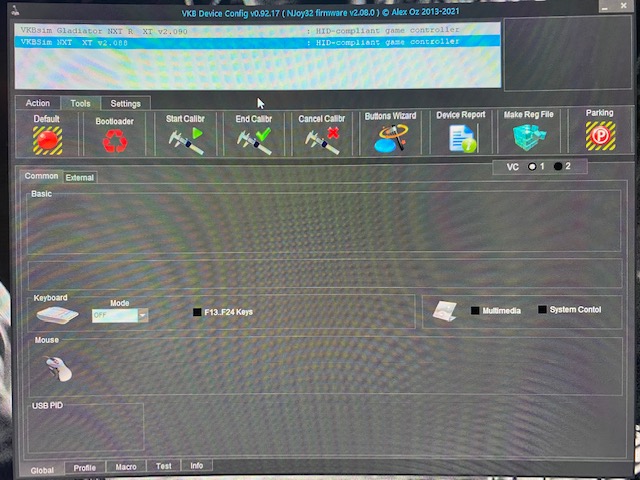Click the End Calibr icon

click(253, 139)
